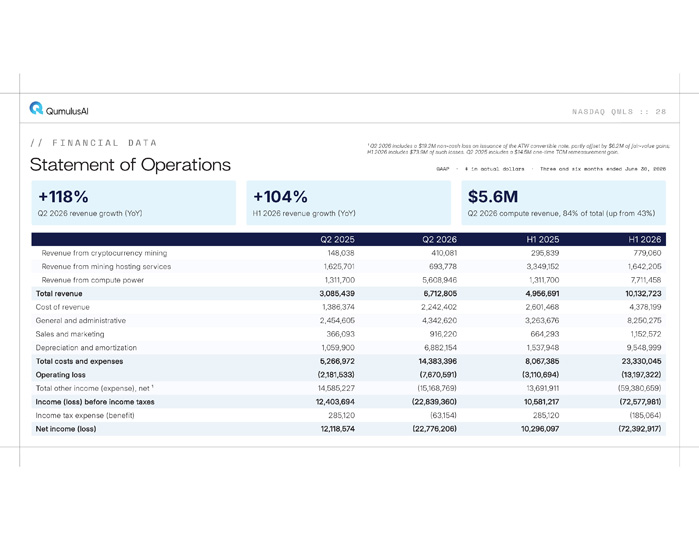Click 'Revenue from compute power' row label

pyautogui.click(x=93, y=280)
